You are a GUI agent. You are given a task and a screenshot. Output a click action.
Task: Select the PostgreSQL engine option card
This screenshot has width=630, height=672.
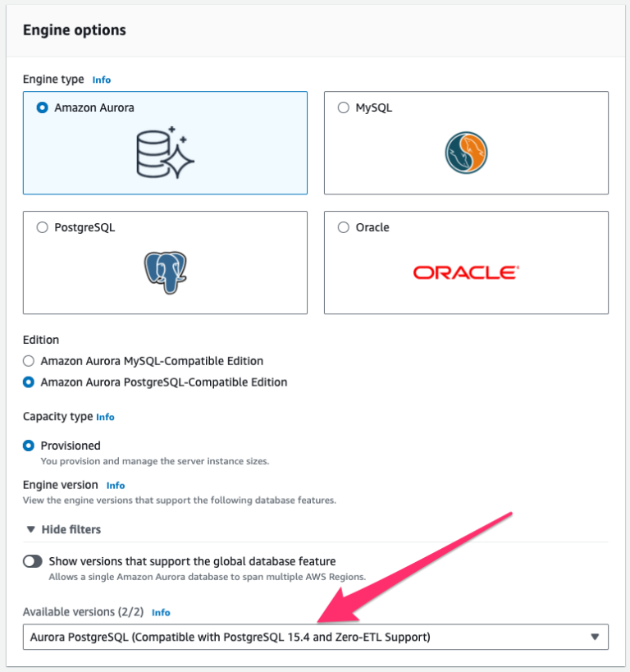[x=42, y=227]
